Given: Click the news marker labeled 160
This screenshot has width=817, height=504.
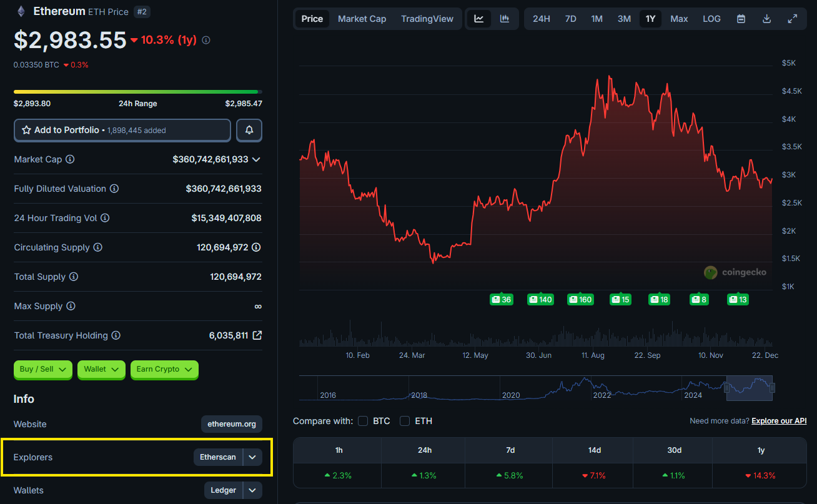Looking at the screenshot, I should point(580,300).
